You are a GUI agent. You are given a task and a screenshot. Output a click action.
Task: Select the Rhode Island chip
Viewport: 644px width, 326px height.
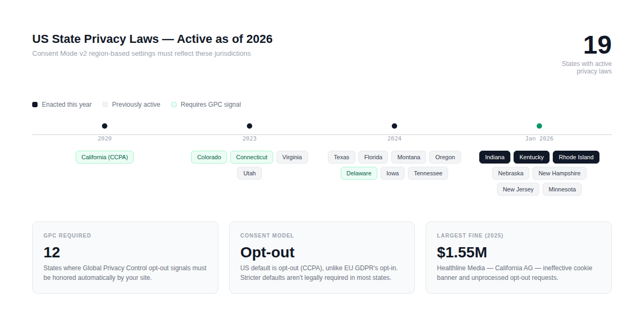[576, 157]
